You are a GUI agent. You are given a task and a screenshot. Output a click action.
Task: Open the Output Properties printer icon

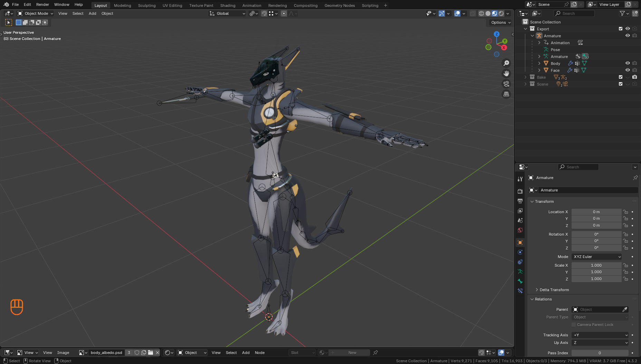[520, 201]
